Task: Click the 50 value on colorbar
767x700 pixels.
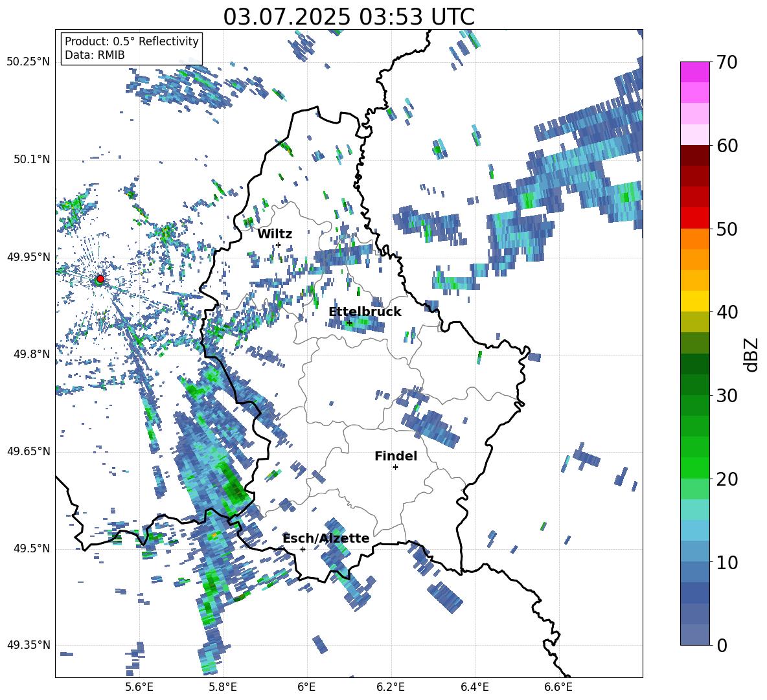Action: [x=726, y=229]
